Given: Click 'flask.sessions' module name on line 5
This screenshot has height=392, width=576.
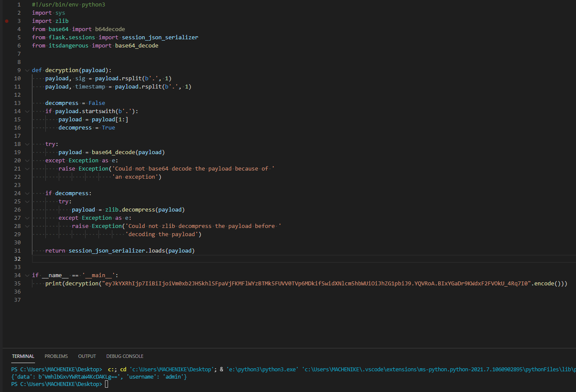Looking at the screenshot, I should 72,37.
